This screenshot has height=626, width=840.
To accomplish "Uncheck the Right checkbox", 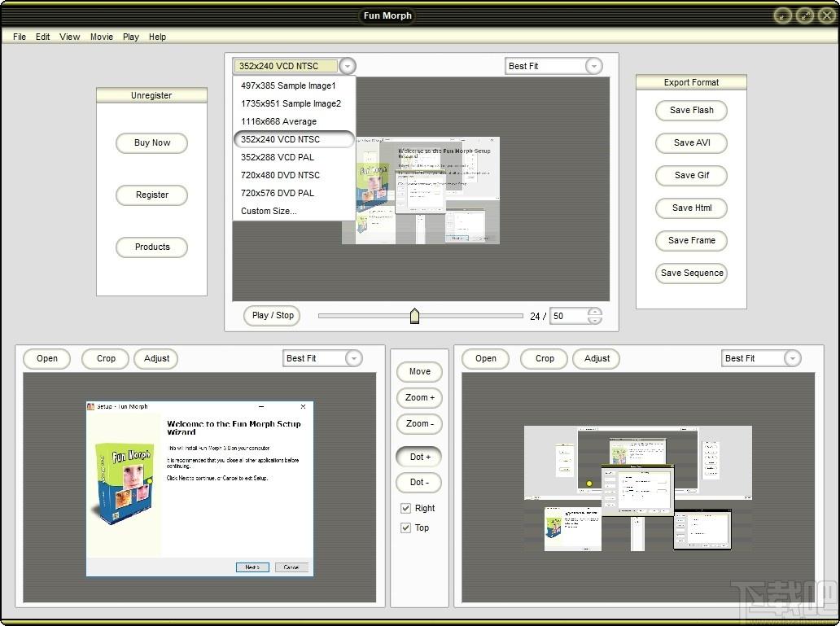I will click(405, 509).
